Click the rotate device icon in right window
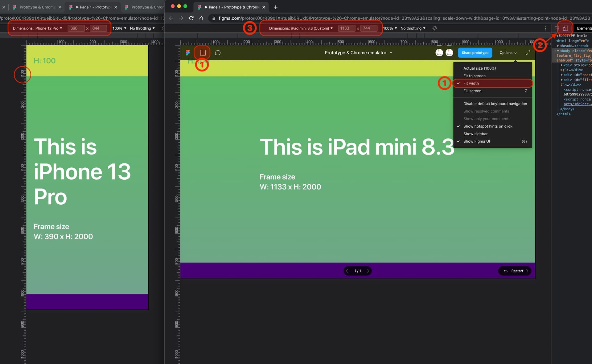The width and height of the screenshot is (592, 364). (x=434, y=28)
